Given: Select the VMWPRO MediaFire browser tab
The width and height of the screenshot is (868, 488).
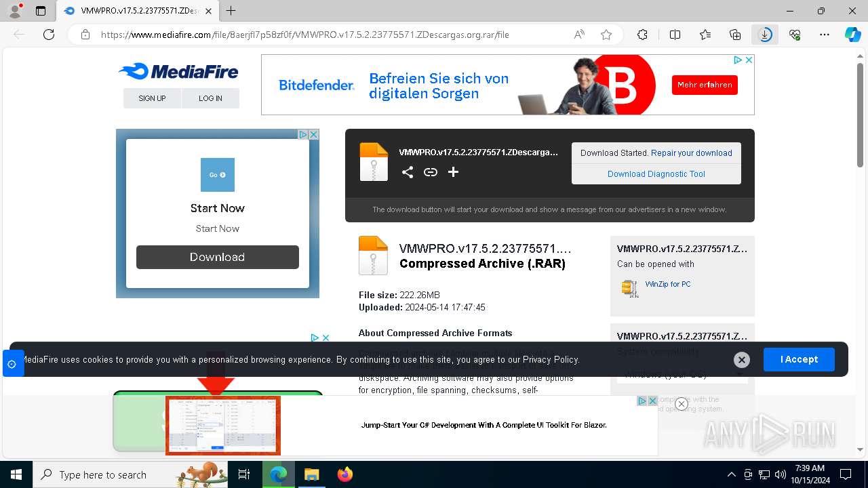Looking at the screenshot, I should 138,11.
